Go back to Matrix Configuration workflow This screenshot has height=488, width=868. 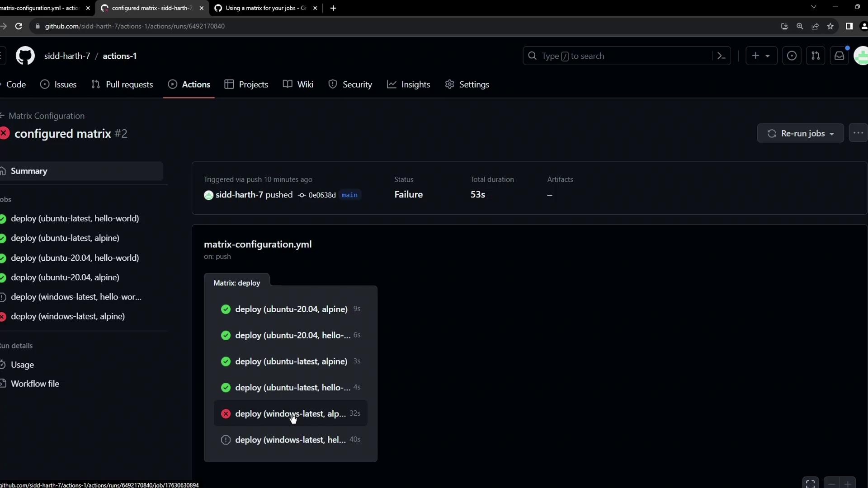click(46, 116)
